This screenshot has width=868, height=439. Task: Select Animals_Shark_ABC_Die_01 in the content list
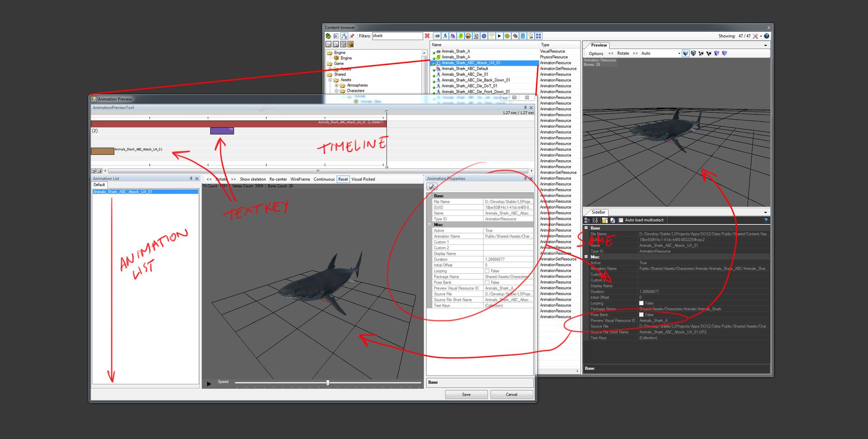464,74
